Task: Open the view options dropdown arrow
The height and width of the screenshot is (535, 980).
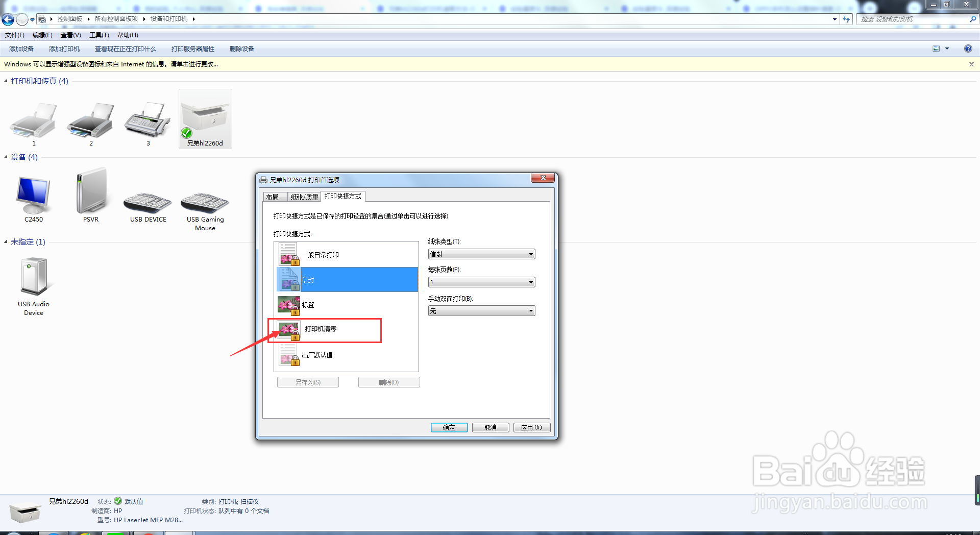Action: (x=947, y=48)
